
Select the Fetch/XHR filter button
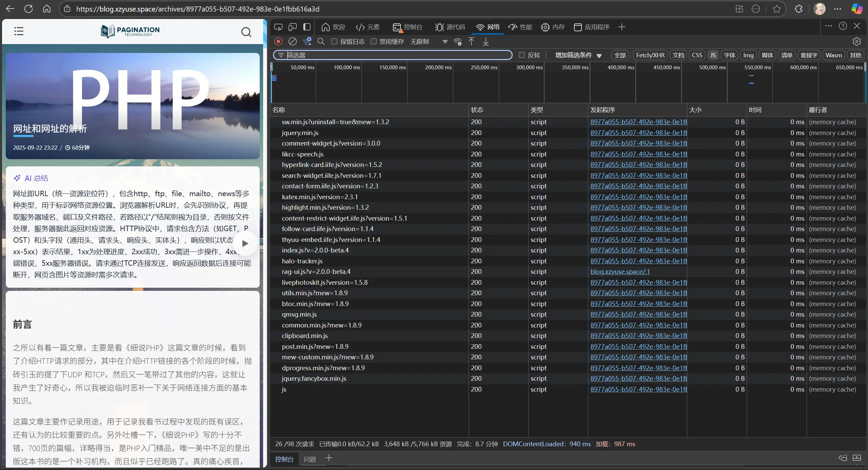pyautogui.click(x=650, y=55)
